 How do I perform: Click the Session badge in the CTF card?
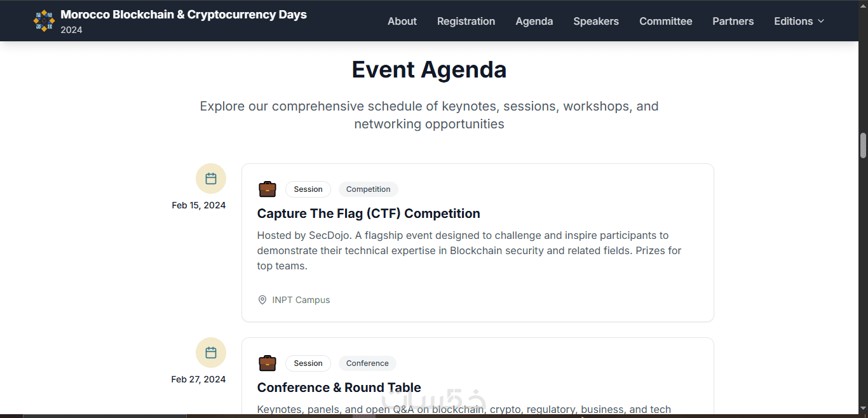[x=308, y=189]
